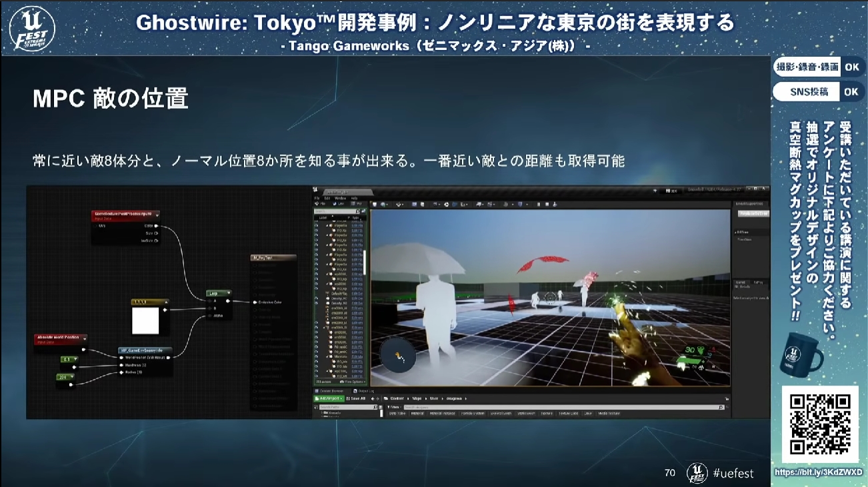Screen dimensions: 868x487
Task: Toggle the Static Mesh filter
Action: tap(526, 414)
